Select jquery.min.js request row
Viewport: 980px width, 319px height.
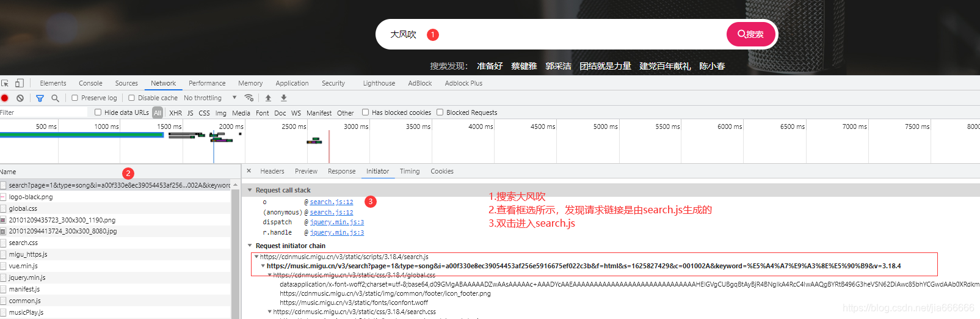tap(115, 277)
